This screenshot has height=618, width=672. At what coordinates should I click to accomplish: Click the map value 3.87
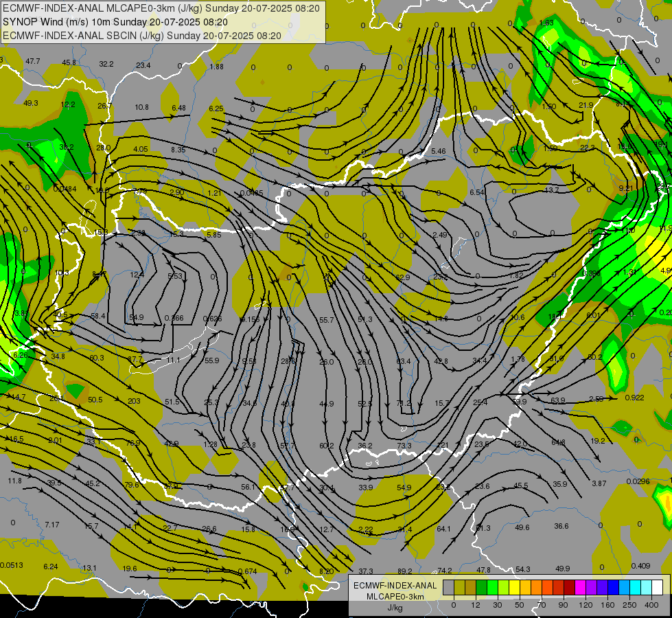coord(599,483)
